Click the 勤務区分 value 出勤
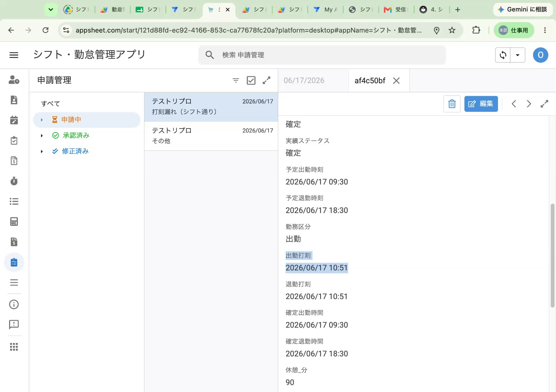The width and height of the screenshot is (556, 392). (293, 239)
